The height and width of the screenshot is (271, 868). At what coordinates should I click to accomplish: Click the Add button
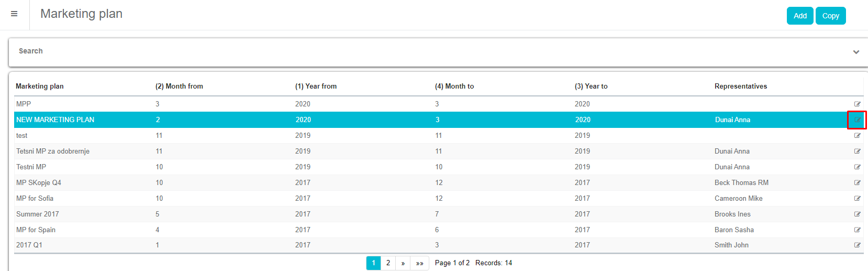pos(800,16)
